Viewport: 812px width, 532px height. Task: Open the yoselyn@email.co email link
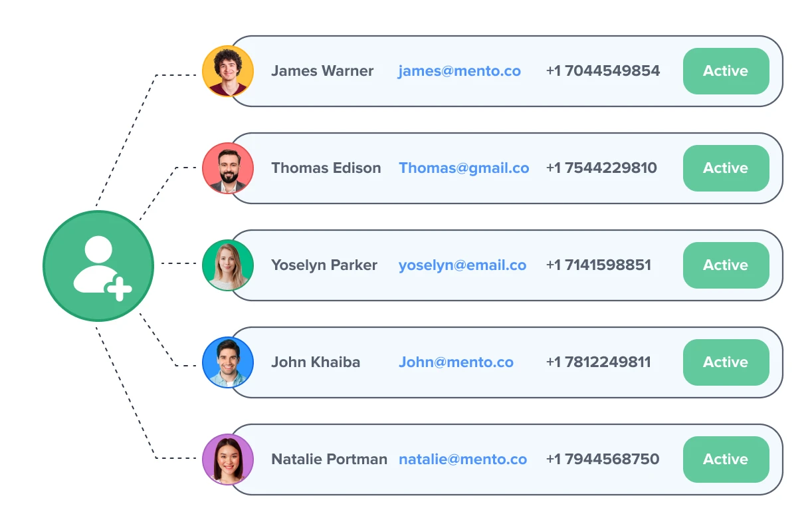[x=462, y=265]
